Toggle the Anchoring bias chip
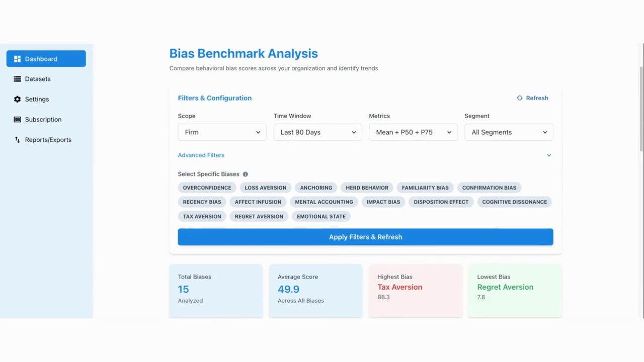The height and width of the screenshot is (362, 644). (316, 188)
